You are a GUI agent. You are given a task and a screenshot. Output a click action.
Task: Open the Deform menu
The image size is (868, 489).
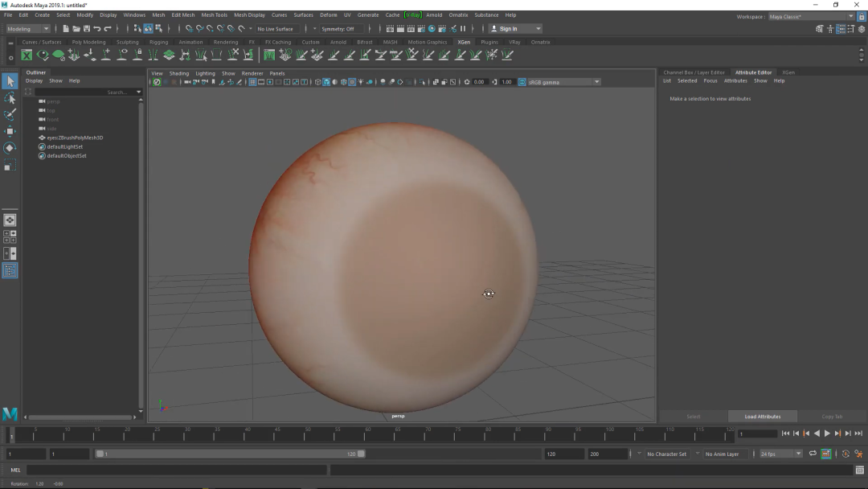point(328,14)
